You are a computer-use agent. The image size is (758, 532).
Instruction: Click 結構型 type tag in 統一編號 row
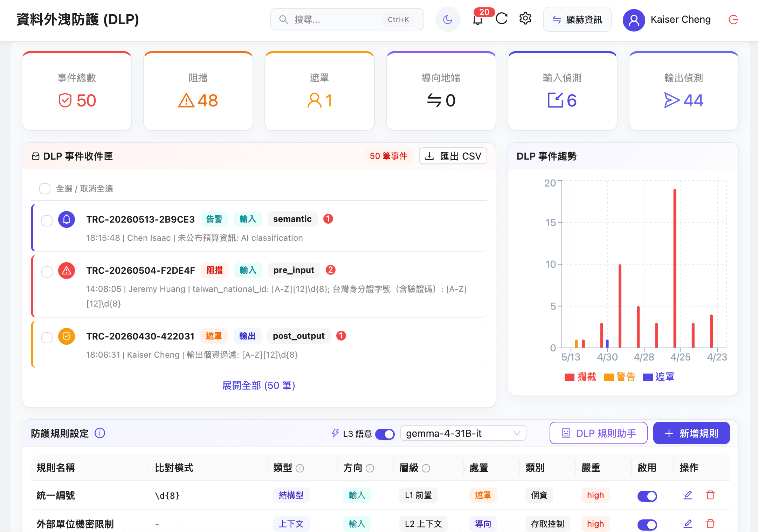click(x=291, y=495)
